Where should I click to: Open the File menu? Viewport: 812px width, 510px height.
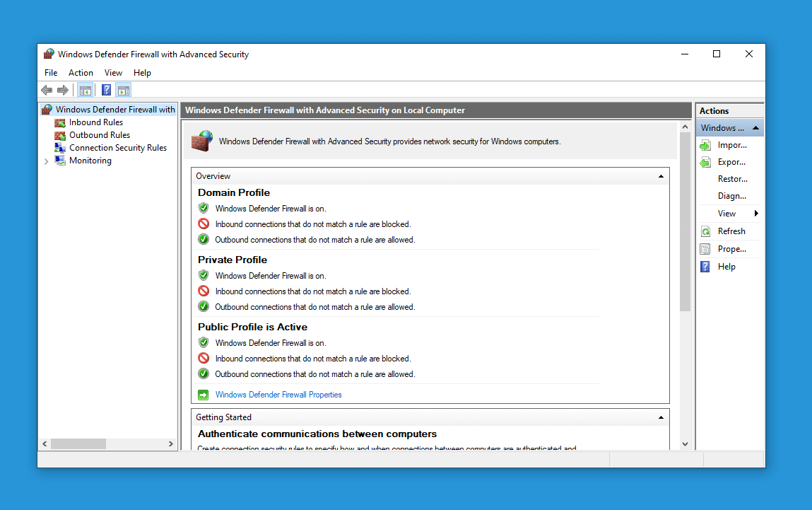(51, 73)
